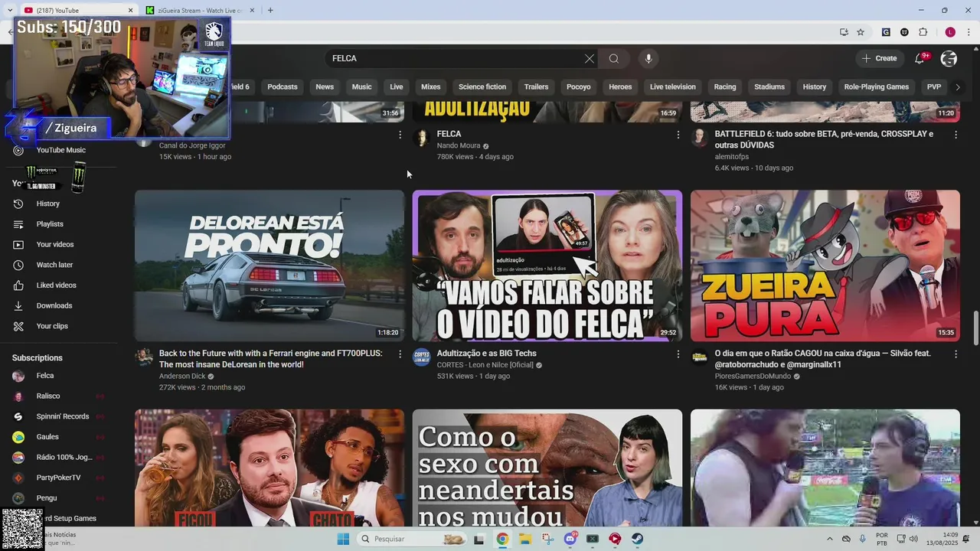
Task: Open the YouTube account avatar menu
Action: coord(949,58)
